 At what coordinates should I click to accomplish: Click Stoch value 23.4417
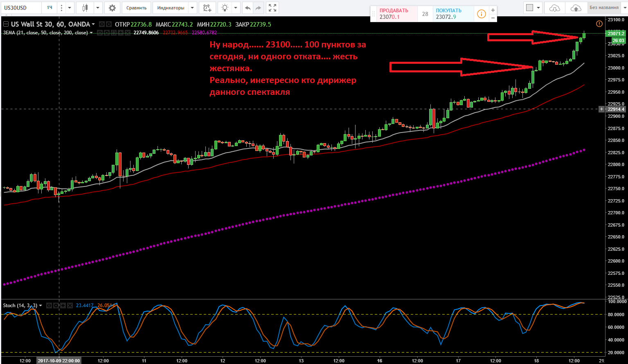(x=85, y=306)
